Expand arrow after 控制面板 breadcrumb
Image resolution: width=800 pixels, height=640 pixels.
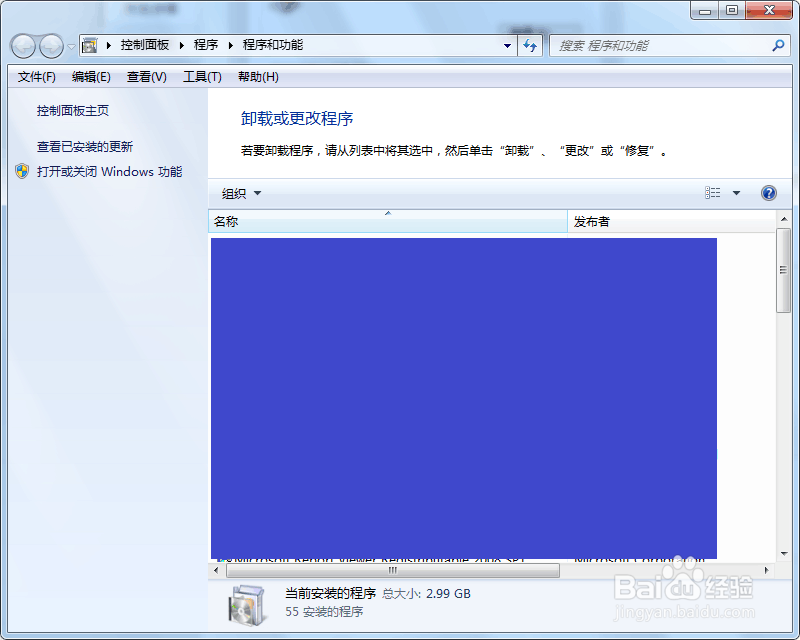[x=182, y=45]
